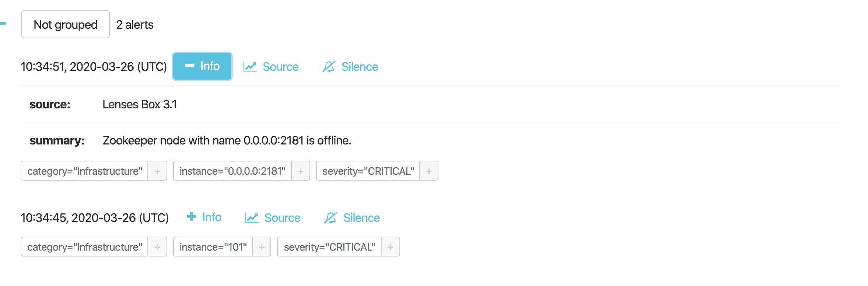Viewport: 868px width, 286px height.
Task: Click the chart icon beside second Source
Action: click(x=252, y=218)
